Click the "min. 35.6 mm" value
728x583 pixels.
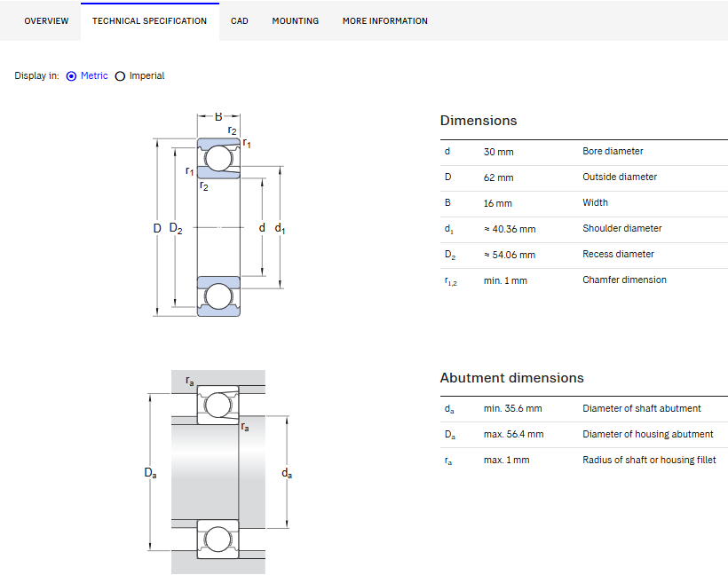pos(512,408)
